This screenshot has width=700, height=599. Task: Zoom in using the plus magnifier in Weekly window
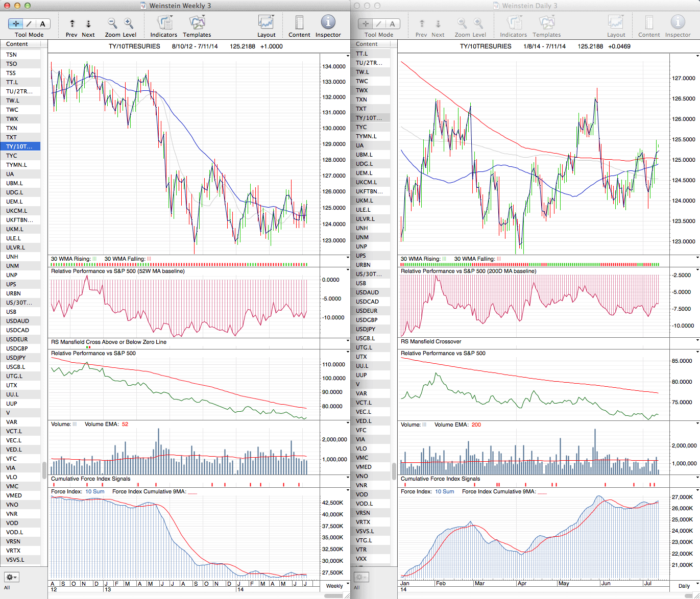[129, 23]
